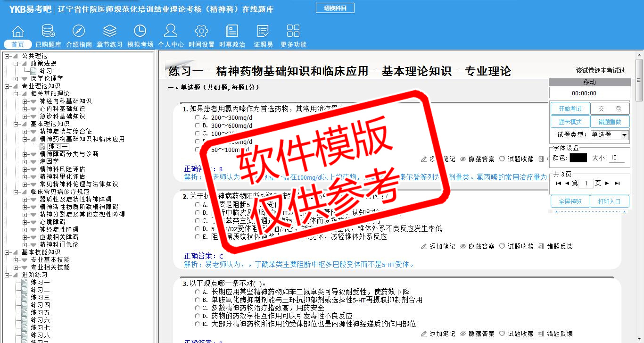Open 时间设置 gear icon
This screenshot has width=644, height=343.
pyautogui.click(x=201, y=31)
